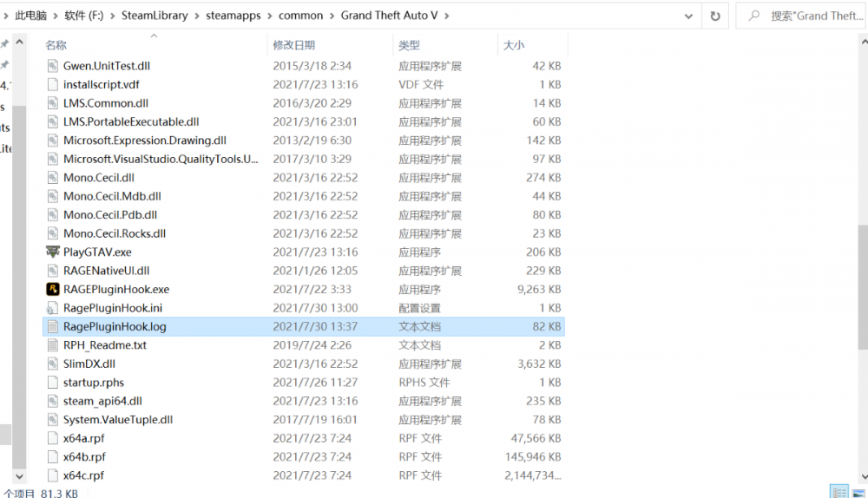Click the Mono.Cecil.Rocks.dll file icon
This screenshot has height=498, width=868.
pyautogui.click(x=53, y=233)
